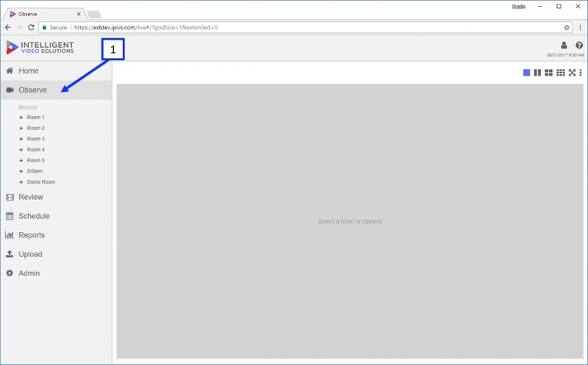Screen dimensions: 588x365
Task: Open the Home menu item
Action: click(56, 71)
